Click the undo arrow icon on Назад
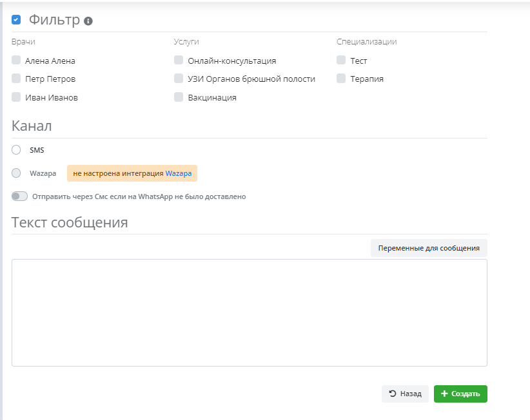Viewport: 530px width, 420px height. click(393, 394)
